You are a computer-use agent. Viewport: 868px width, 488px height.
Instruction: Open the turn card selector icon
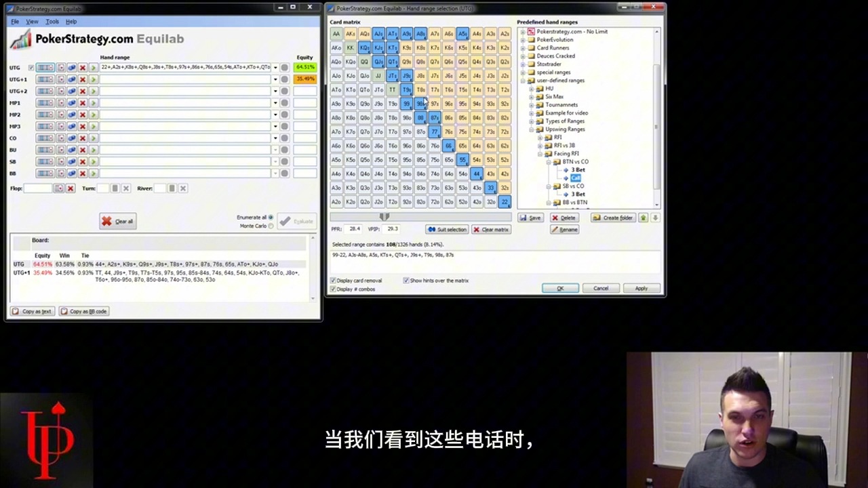[115, 188]
